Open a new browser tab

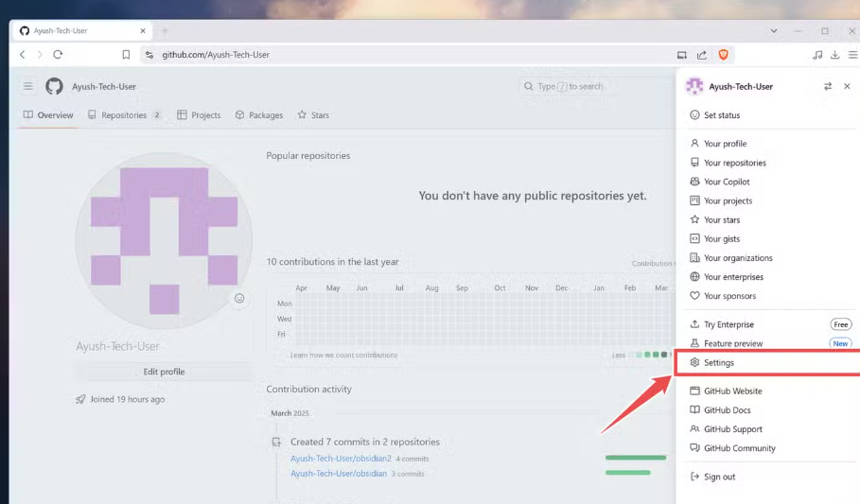pyautogui.click(x=165, y=30)
